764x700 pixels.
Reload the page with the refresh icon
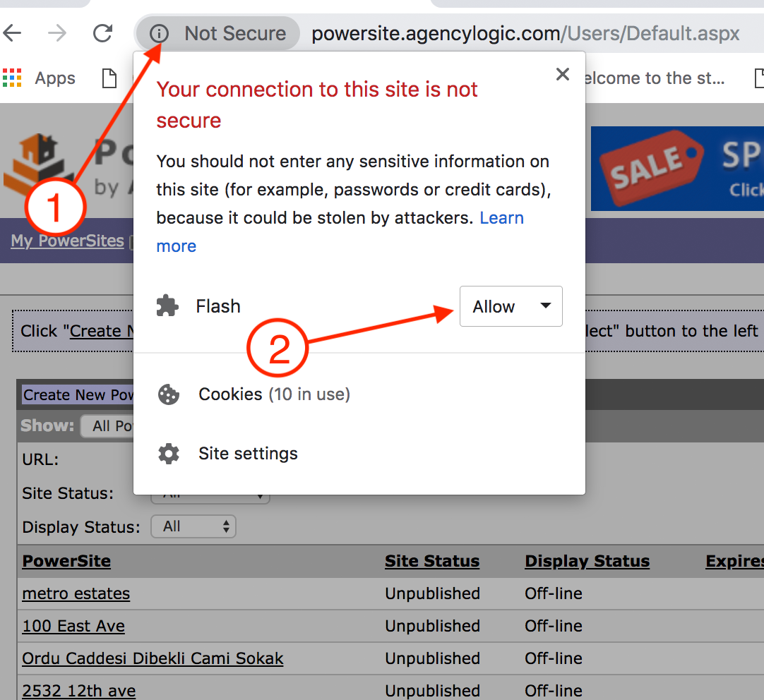click(103, 33)
